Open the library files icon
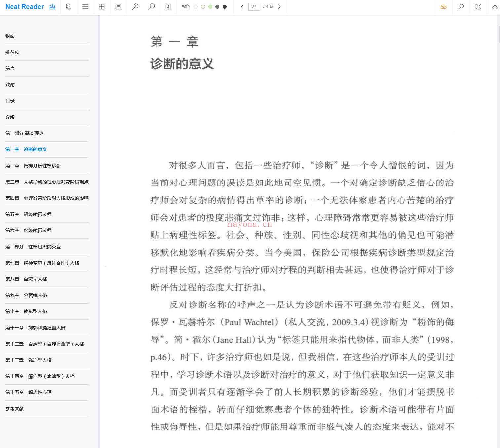The height and width of the screenshot is (448, 500). (69, 7)
